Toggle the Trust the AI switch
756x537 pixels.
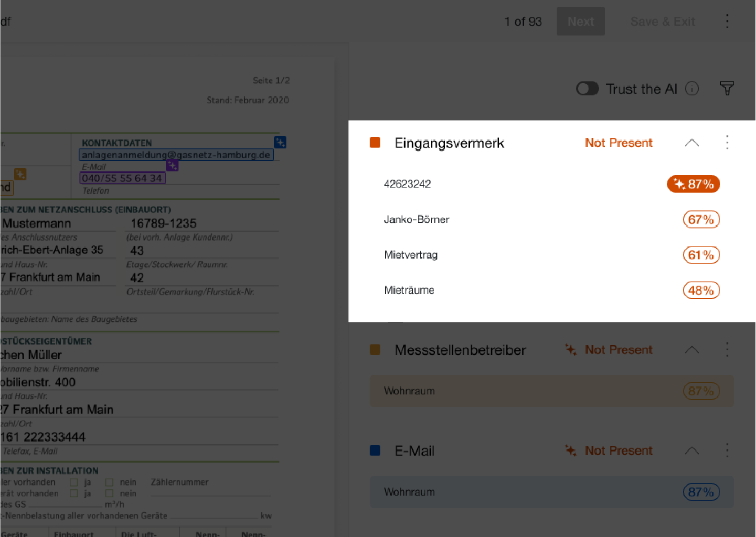[x=587, y=89]
